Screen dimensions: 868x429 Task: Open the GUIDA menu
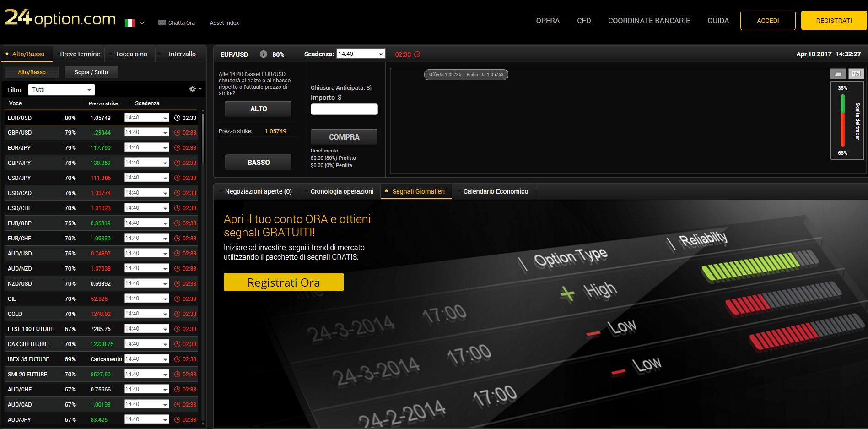(718, 21)
